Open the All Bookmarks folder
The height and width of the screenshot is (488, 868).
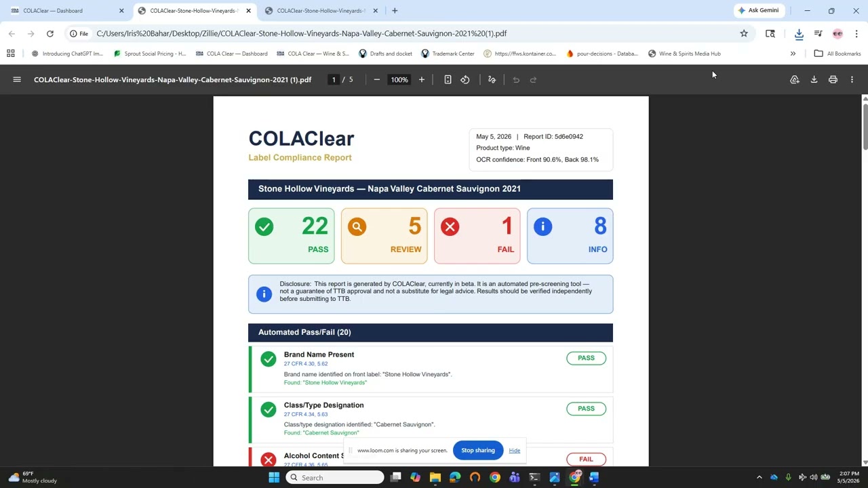click(837, 54)
